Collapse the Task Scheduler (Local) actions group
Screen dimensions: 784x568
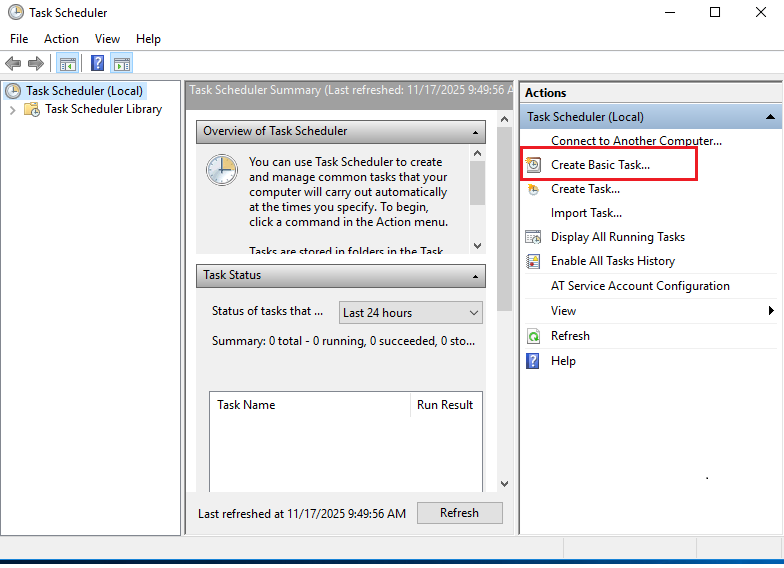(x=770, y=117)
